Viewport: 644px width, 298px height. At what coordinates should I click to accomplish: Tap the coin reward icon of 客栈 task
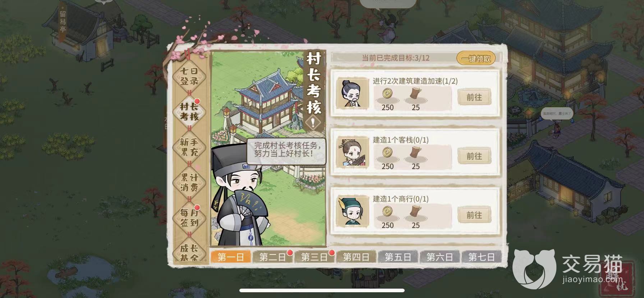387,153
